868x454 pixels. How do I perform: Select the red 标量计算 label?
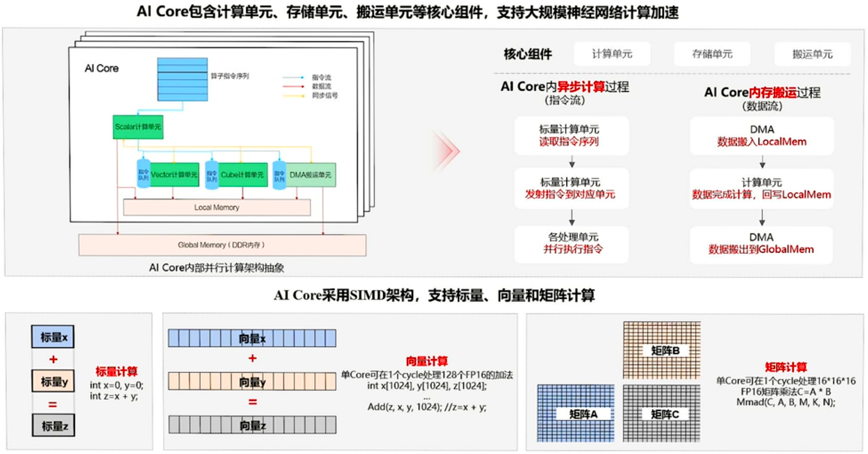(116, 371)
